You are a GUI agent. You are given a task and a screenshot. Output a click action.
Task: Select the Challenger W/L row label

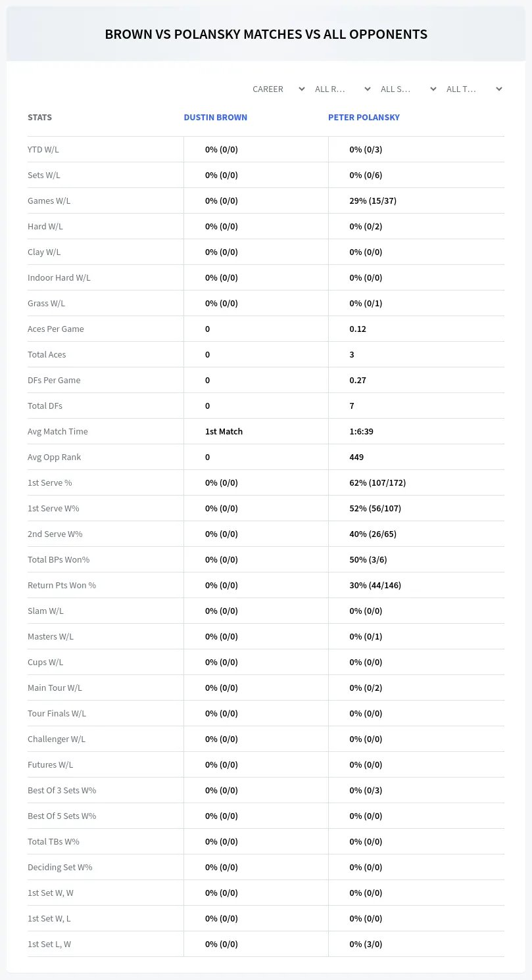click(x=57, y=739)
